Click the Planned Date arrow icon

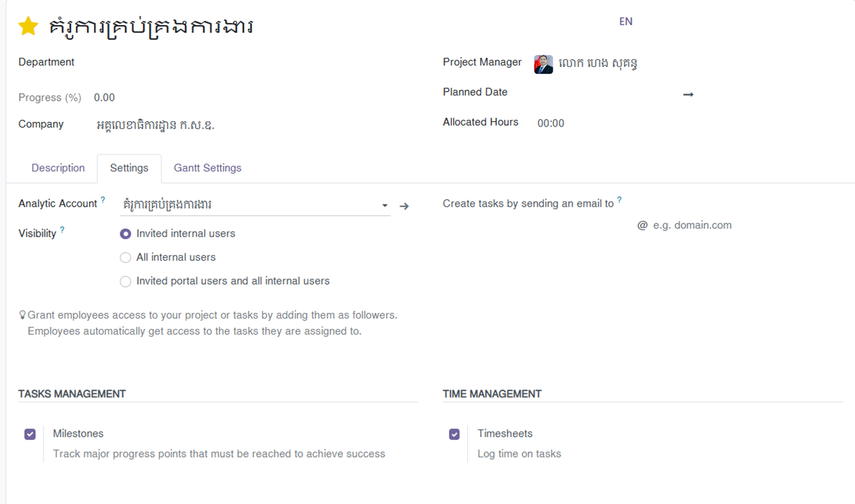tap(688, 94)
